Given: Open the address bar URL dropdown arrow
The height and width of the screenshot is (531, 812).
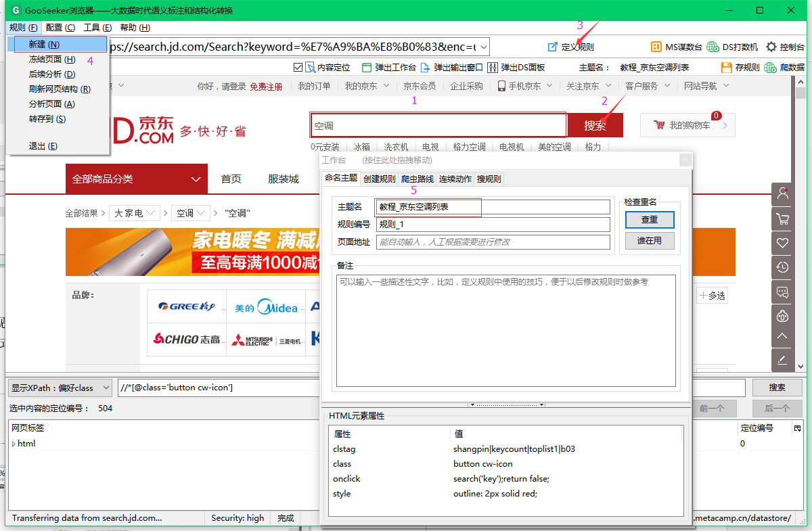Looking at the screenshot, I should 482,47.
